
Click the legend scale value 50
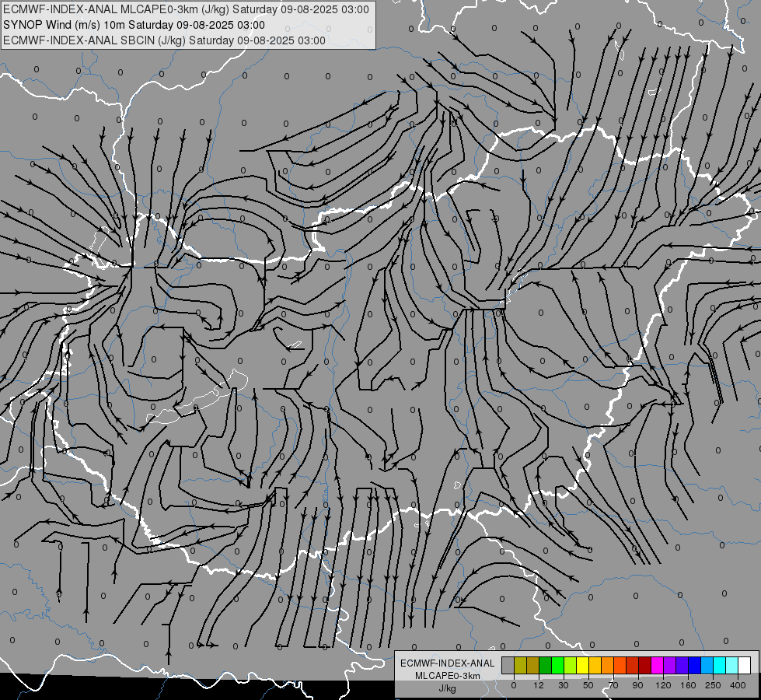pos(588,685)
